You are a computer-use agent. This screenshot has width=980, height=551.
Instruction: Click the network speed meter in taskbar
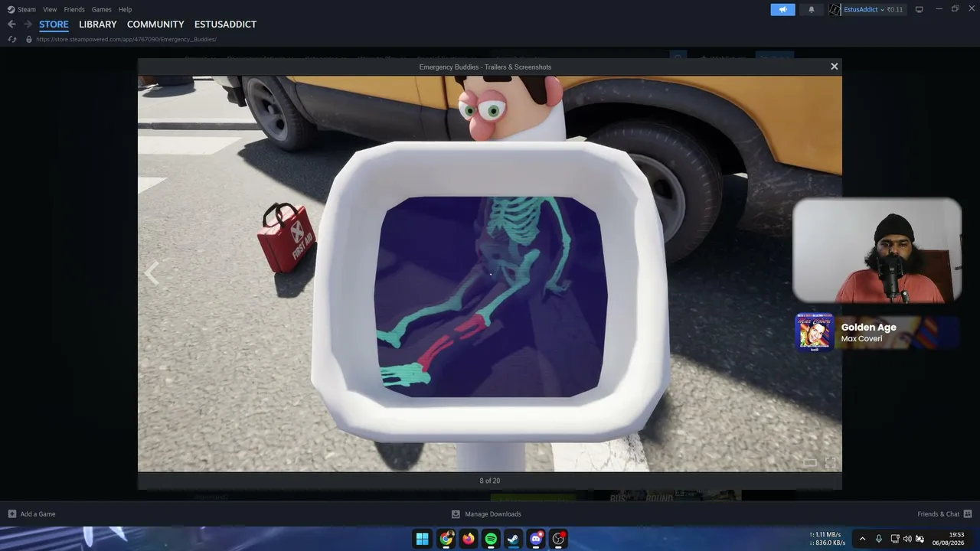coord(828,539)
